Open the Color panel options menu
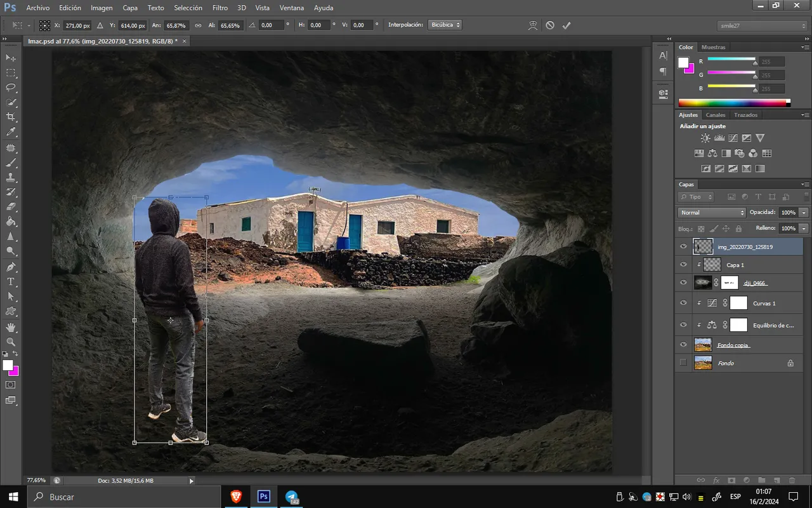Image resolution: width=812 pixels, height=508 pixels. [x=805, y=48]
